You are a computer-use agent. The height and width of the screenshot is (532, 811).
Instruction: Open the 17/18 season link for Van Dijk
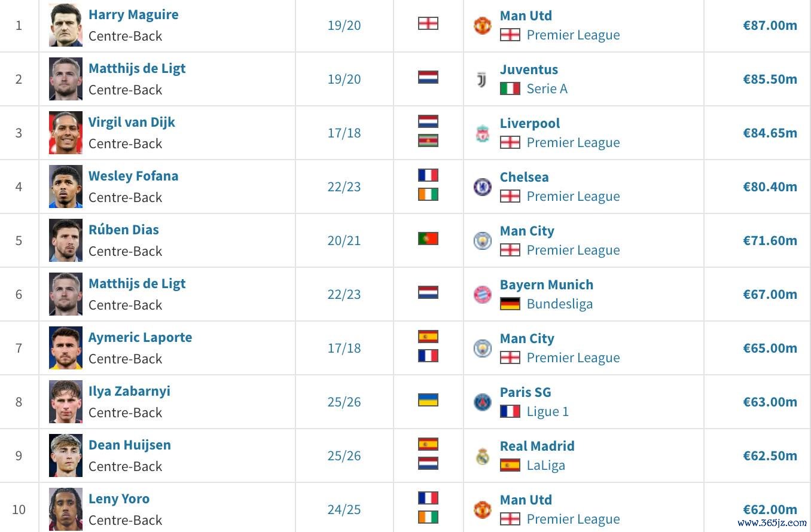pos(344,133)
